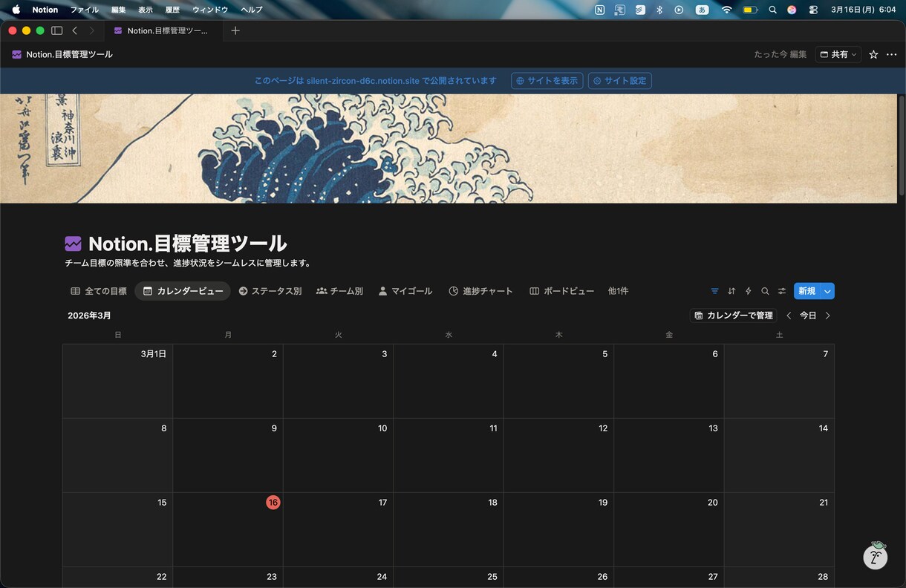Viewport: 906px width, 588px height.
Task: Click the 新規 button
Action: pyautogui.click(x=806, y=291)
